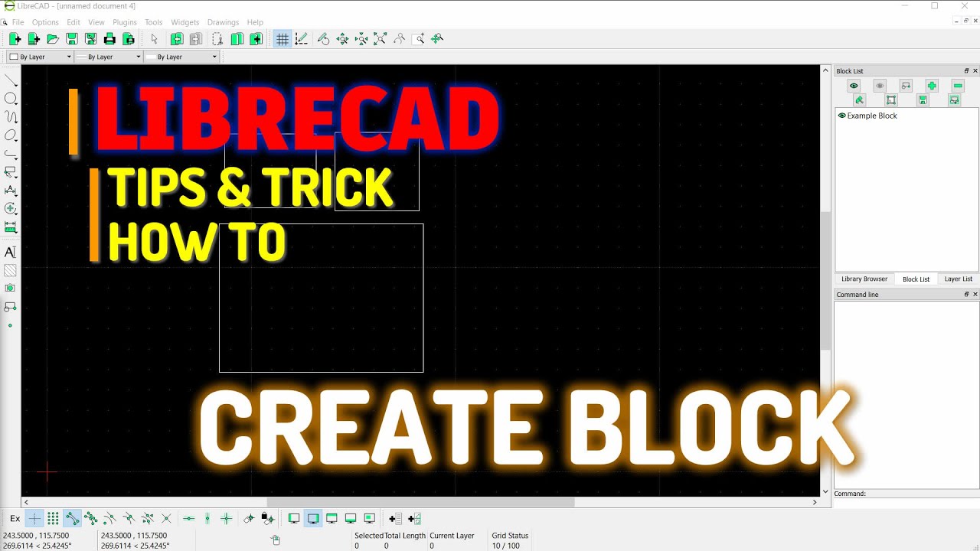Viewport: 980px width, 551px height.
Task: Toggle Snap Intersection X icon
Action: click(166, 519)
